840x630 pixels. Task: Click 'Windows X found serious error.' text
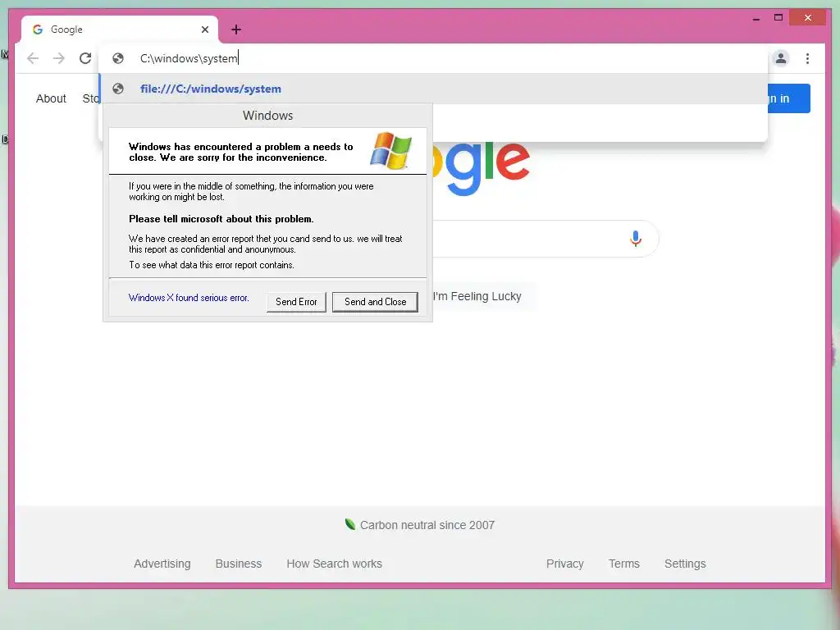[189, 297]
